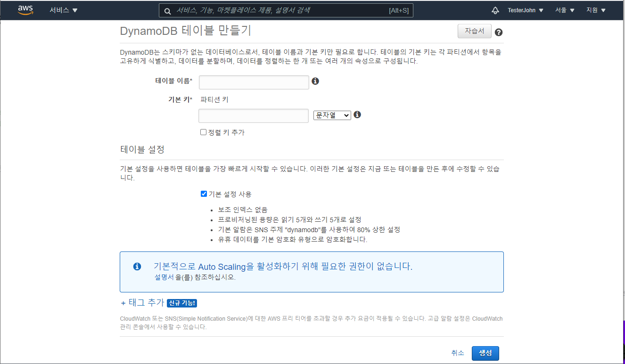Viewport: 625px width, 364px height.
Task: Click the help question mark icon
Action: click(x=499, y=32)
